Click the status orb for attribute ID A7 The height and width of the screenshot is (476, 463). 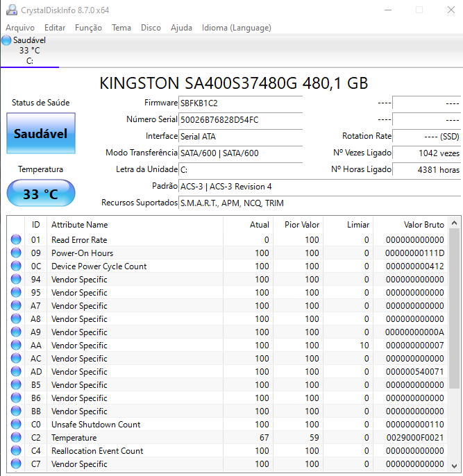[x=16, y=305]
